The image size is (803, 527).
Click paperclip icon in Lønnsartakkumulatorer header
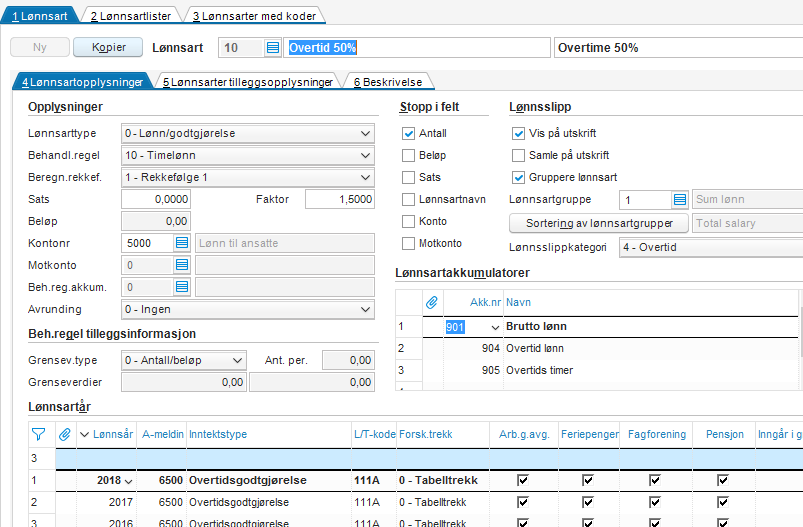pos(432,302)
